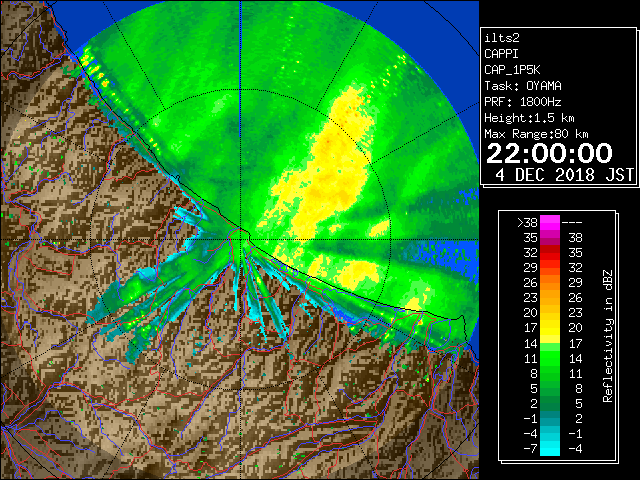Click the "ilts2" label in info box
This screenshot has height=480, width=640.
coord(502,38)
